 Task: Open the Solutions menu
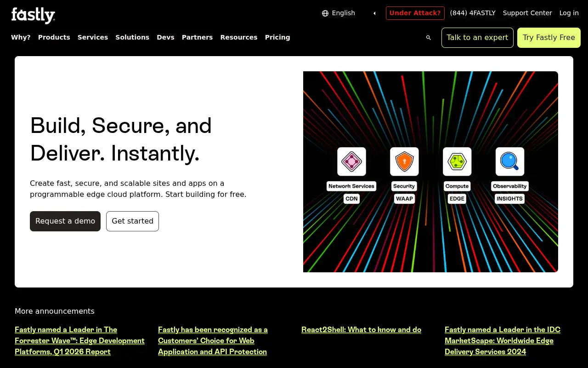pos(132,37)
